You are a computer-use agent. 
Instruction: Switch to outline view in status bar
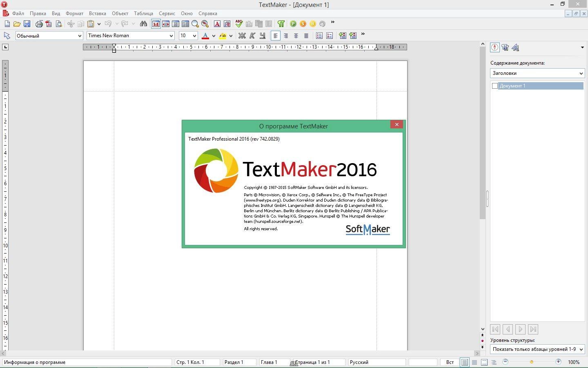[x=494, y=362]
